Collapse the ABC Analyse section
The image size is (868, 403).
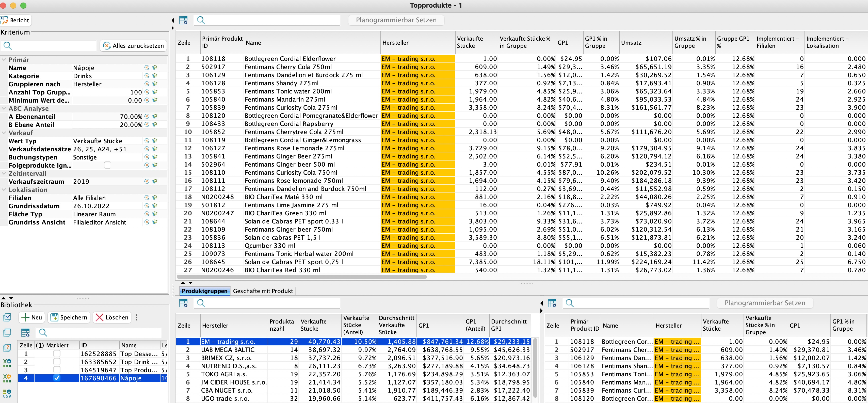(4, 108)
